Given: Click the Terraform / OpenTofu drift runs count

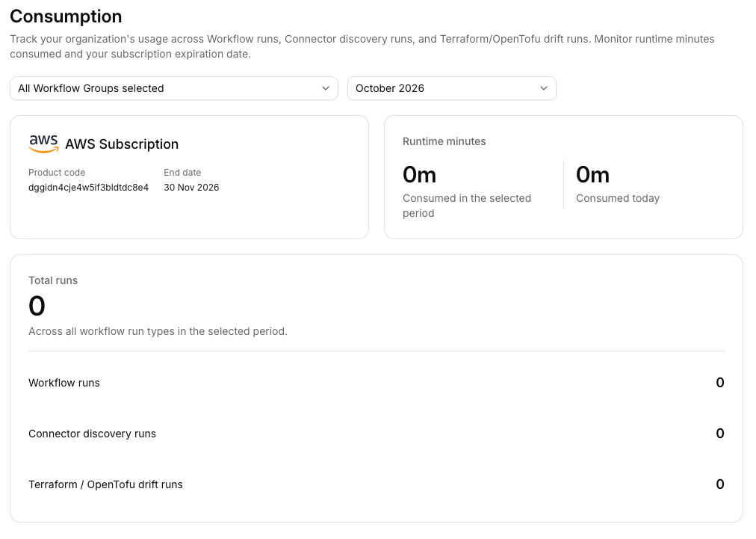Looking at the screenshot, I should click(720, 484).
